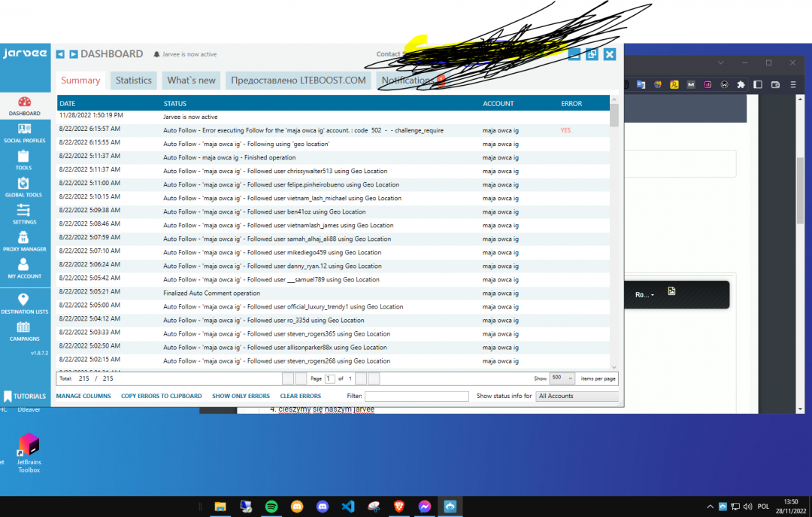Viewport: 812px width, 517px height.
Task: Select the LTEBOOST.COM tab
Action: [x=298, y=81]
